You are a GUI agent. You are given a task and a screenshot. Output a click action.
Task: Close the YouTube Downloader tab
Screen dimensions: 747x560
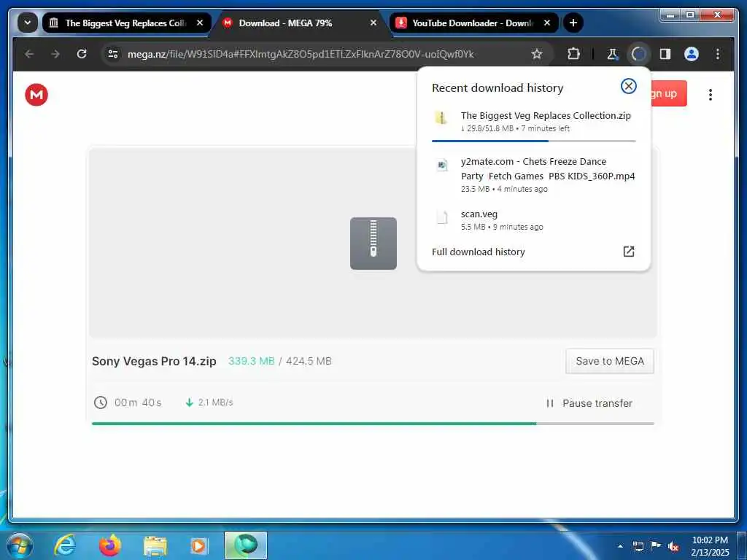(x=547, y=23)
